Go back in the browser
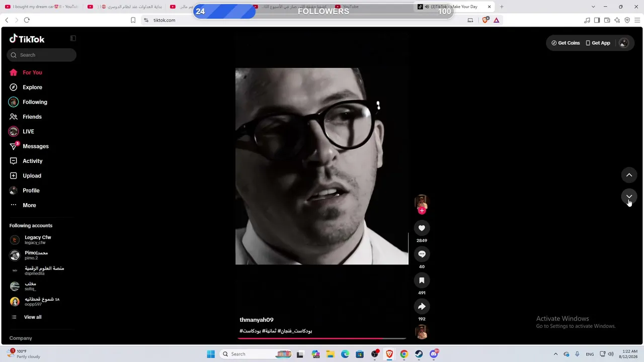644x362 pixels. [x=7, y=20]
